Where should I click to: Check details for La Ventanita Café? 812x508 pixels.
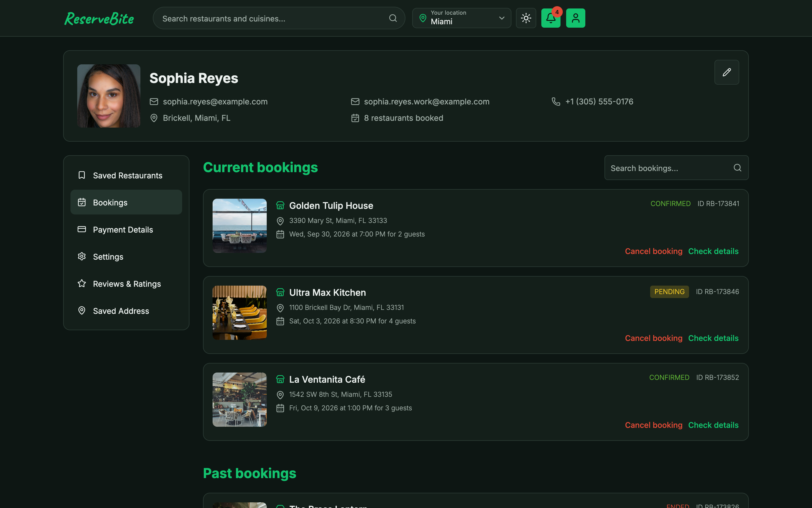pyautogui.click(x=713, y=425)
